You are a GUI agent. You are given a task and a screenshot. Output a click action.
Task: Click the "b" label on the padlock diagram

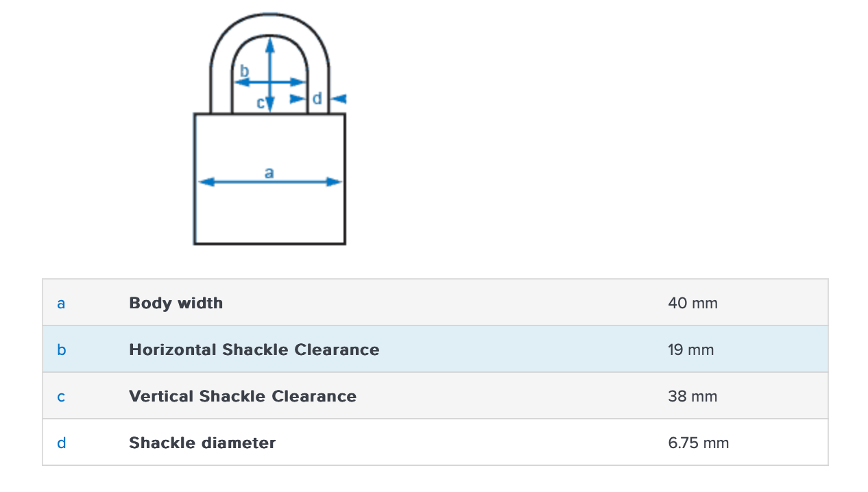pos(244,71)
